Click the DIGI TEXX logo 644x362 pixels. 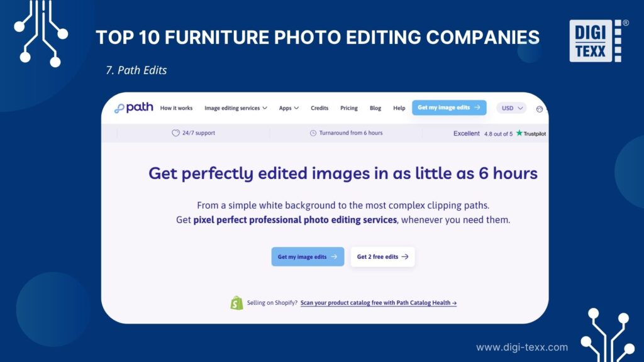599,41
